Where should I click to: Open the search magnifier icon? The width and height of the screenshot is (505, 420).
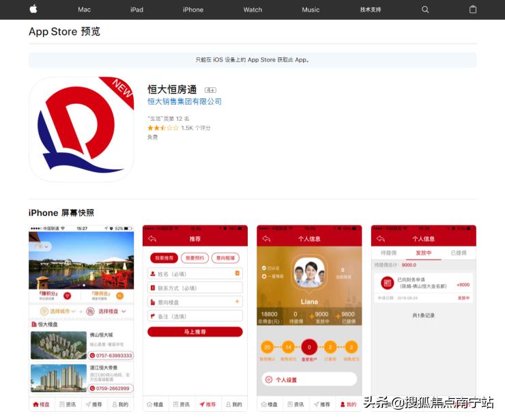pos(425,10)
